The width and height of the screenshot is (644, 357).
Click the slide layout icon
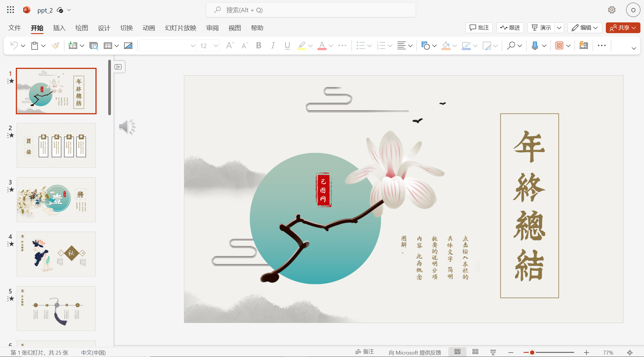point(108,45)
